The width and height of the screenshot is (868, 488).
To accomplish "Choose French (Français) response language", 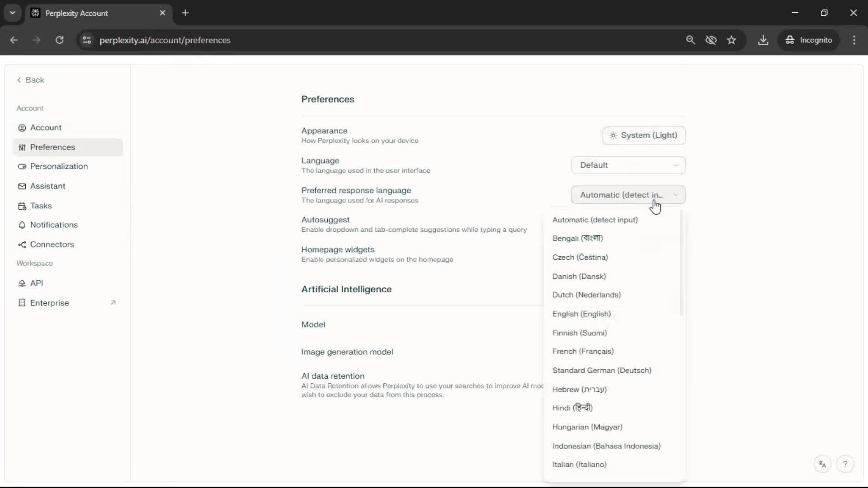I will 583,352.
